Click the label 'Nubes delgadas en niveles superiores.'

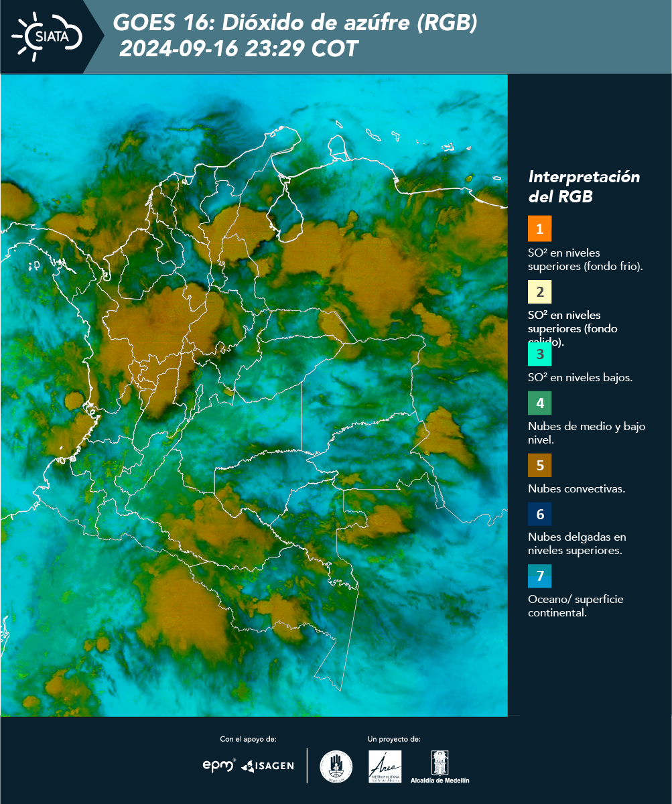[577, 543]
